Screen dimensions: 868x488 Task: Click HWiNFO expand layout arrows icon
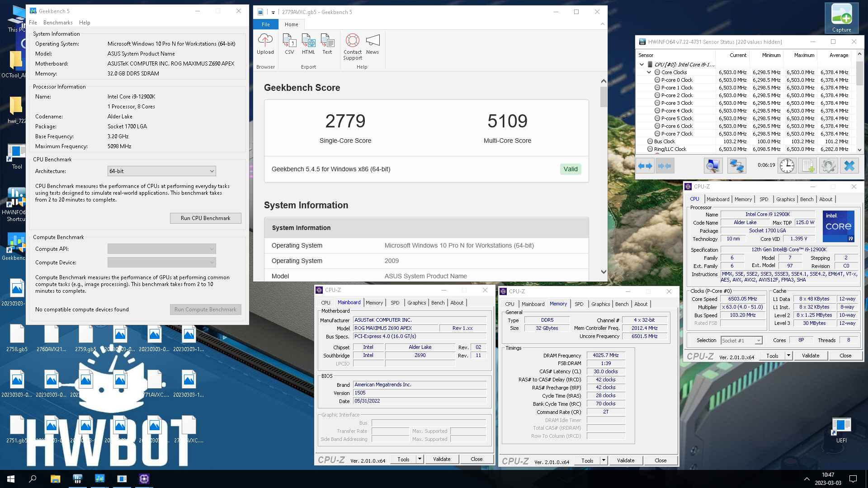pyautogui.click(x=645, y=166)
